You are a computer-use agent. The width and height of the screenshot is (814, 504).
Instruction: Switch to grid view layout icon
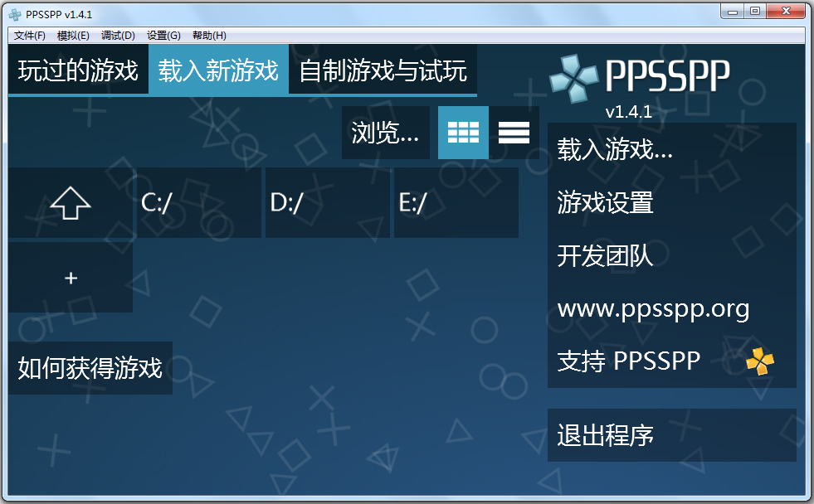[463, 133]
